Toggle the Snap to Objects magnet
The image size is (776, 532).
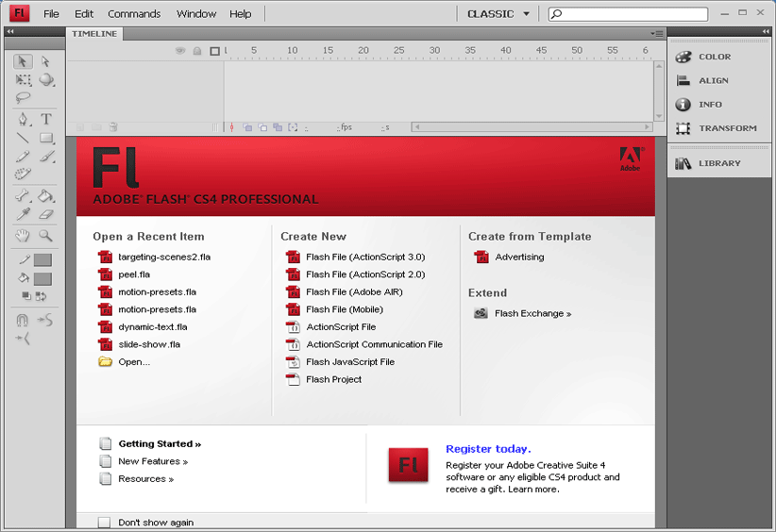click(23, 321)
